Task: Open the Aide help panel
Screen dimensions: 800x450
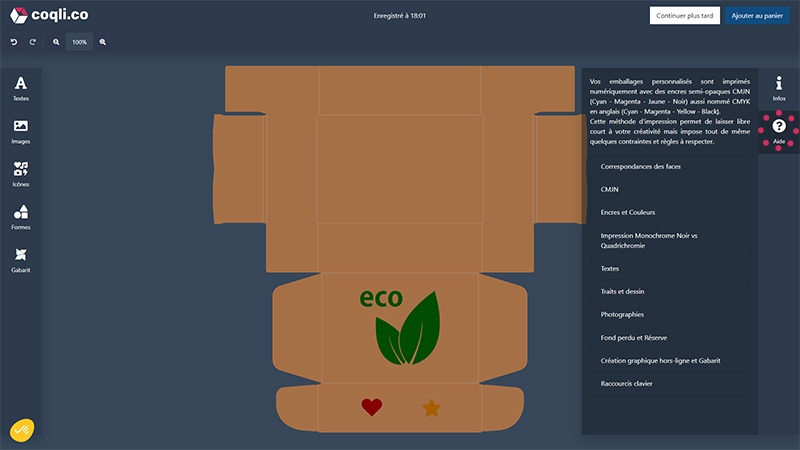Action: [x=779, y=132]
